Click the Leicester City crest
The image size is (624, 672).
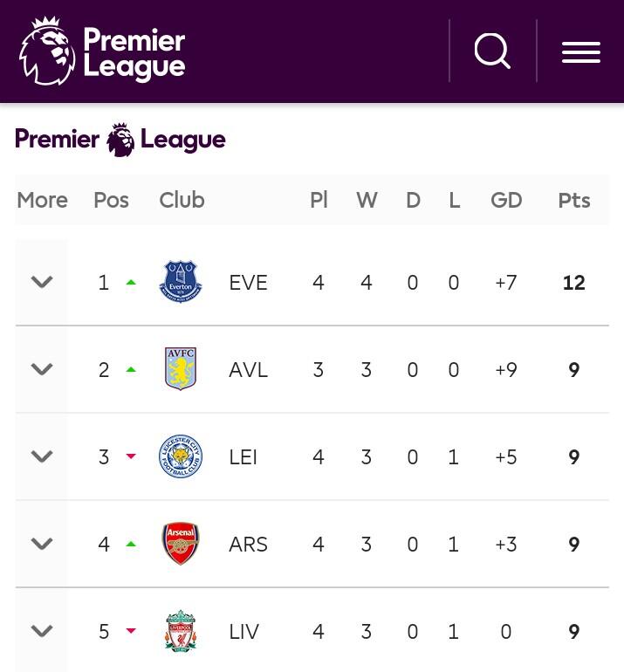(181, 456)
